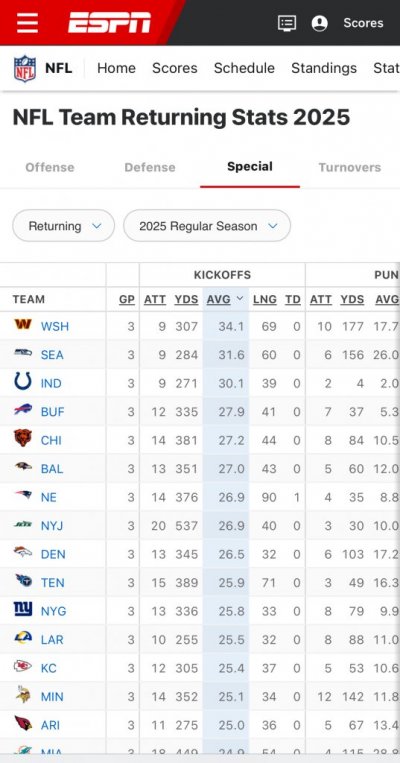This screenshot has height=763, width=400.
Task: Select the Defense tab
Action: (x=150, y=167)
